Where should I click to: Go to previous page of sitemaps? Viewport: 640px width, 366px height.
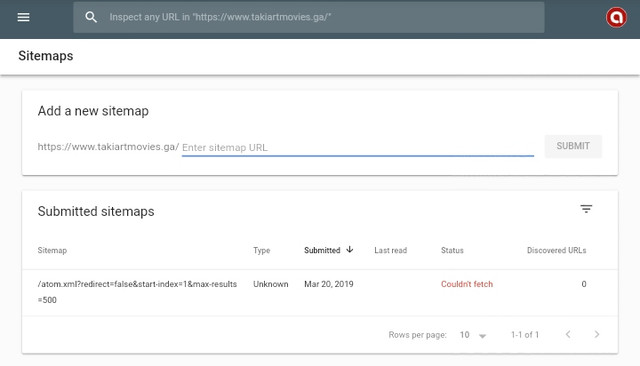coord(568,335)
